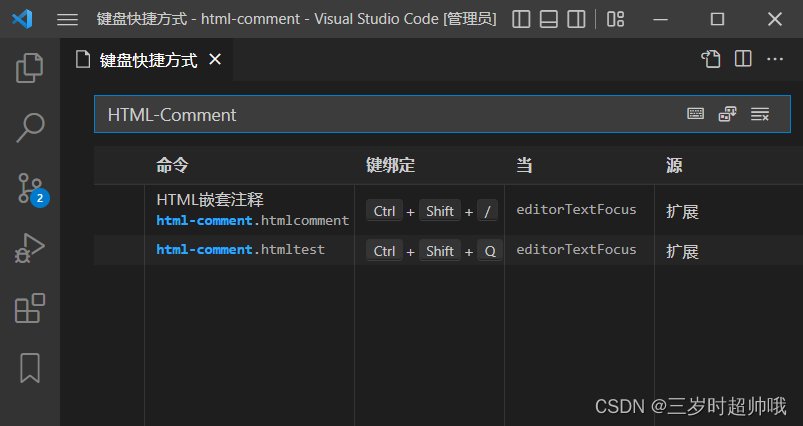
Task: Click 扩展 source link for htmltest row
Action: 682,251
